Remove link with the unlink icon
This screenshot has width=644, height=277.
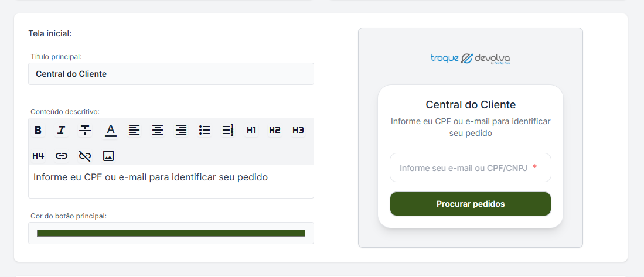click(x=85, y=156)
